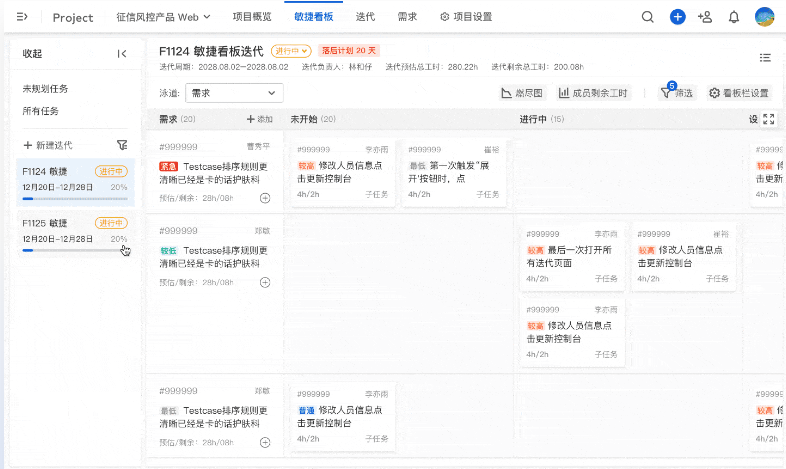786x469 pixels.
Task: Open the user avatar menu
Action: tap(764, 17)
